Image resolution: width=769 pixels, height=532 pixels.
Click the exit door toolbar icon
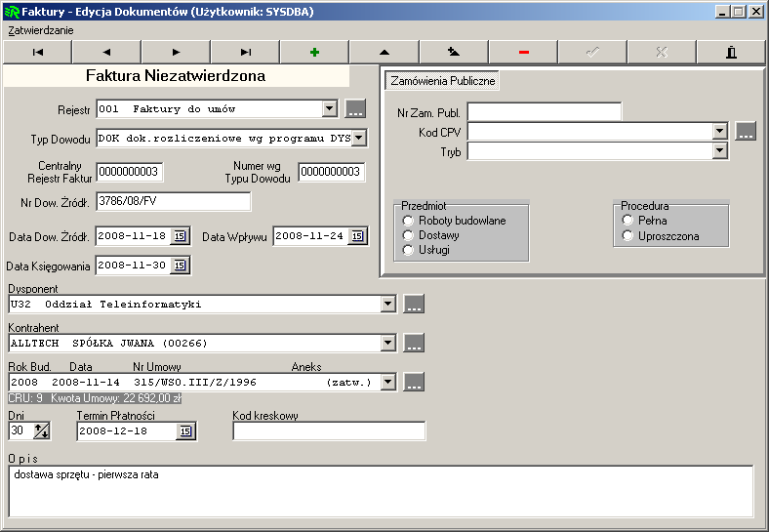click(731, 52)
